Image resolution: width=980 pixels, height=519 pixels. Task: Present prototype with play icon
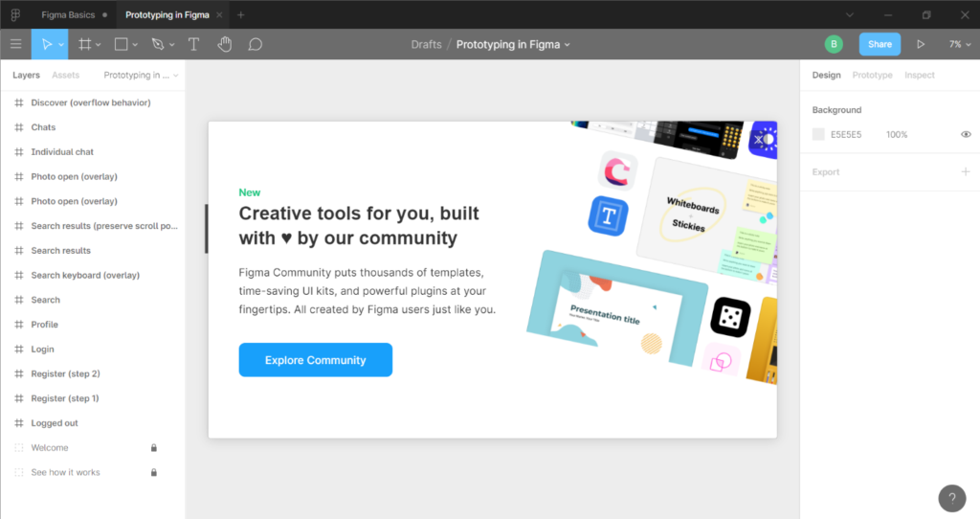(921, 44)
